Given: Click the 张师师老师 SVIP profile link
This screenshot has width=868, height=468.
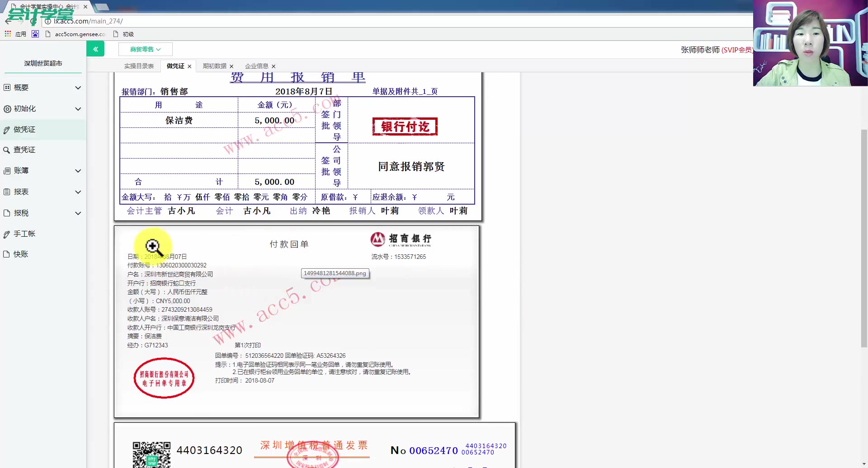Looking at the screenshot, I should tap(716, 50).
